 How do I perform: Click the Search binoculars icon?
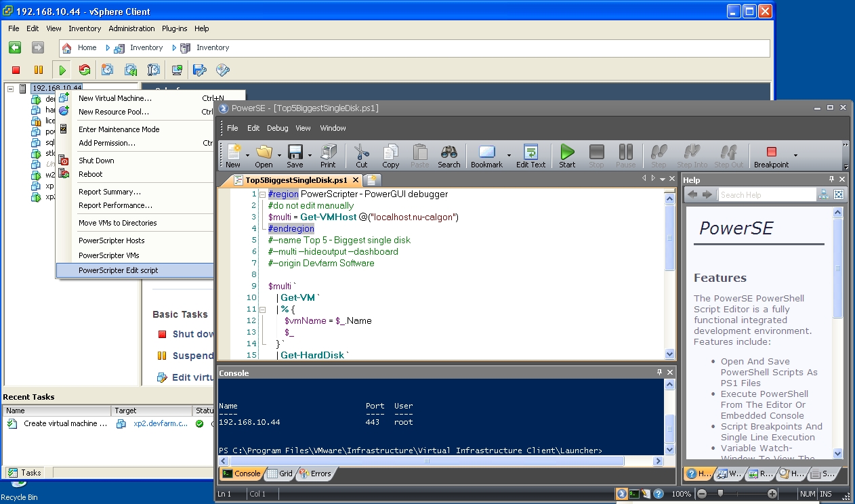pyautogui.click(x=449, y=152)
